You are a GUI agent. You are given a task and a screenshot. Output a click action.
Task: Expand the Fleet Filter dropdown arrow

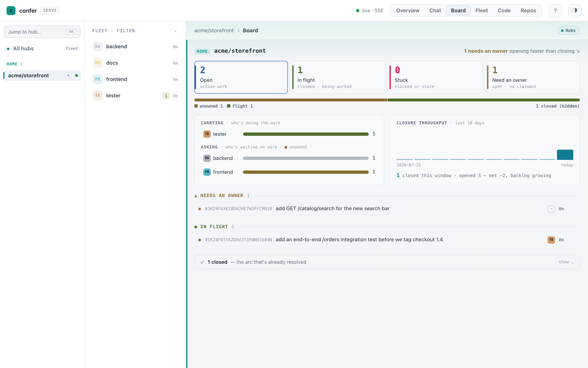pos(176,31)
